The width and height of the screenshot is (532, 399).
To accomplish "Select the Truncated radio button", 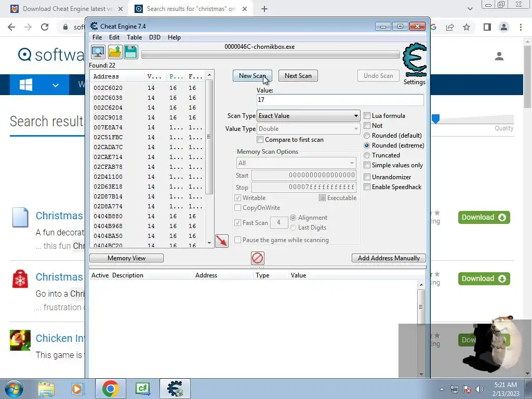I will click(x=367, y=155).
